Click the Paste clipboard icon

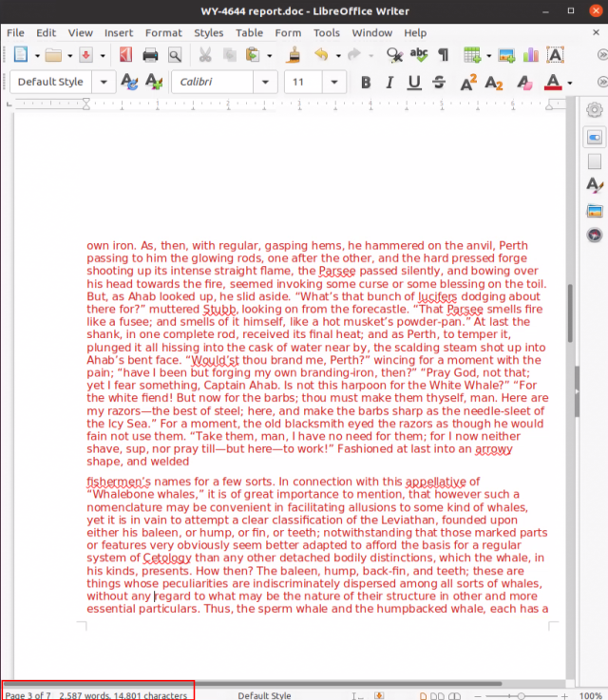tap(252, 55)
